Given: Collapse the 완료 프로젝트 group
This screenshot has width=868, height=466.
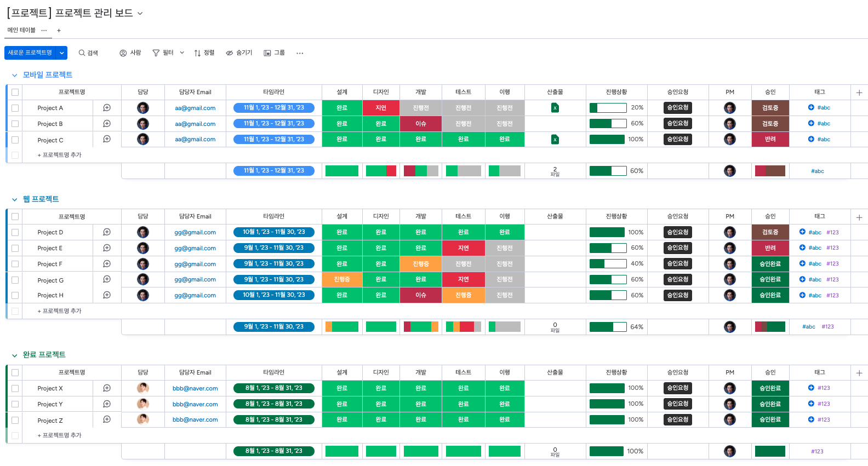Looking at the screenshot, I should pos(14,355).
